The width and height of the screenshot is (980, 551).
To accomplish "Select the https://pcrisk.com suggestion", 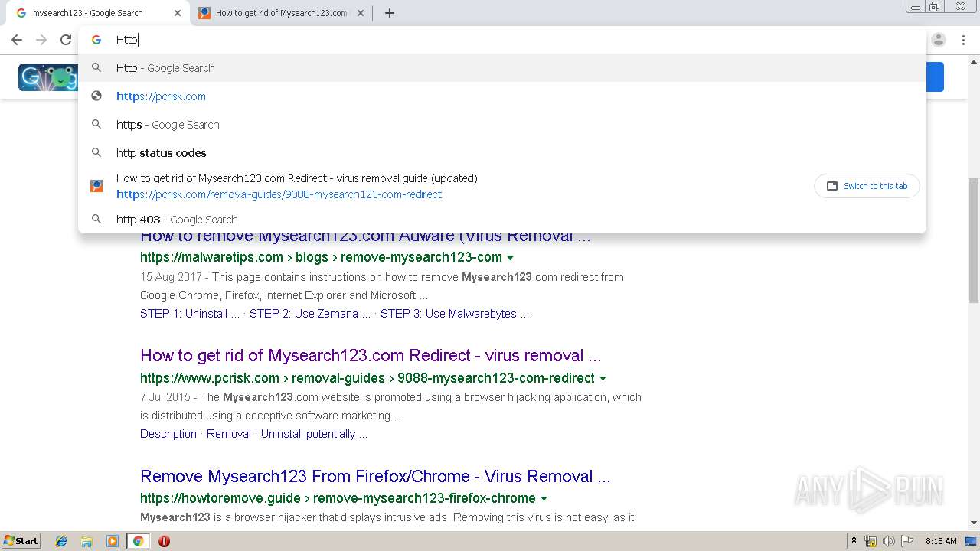I will point(501,96).
